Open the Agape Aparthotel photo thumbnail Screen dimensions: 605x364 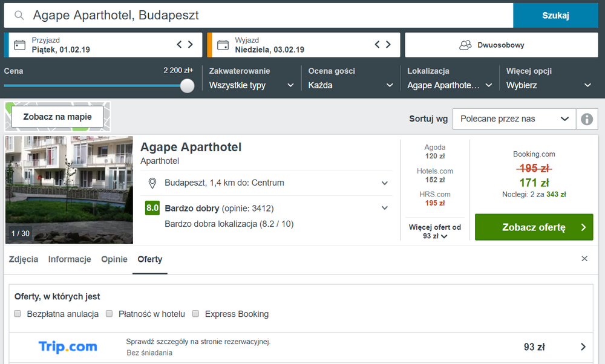pyautogui.click(x=69, y=190)
